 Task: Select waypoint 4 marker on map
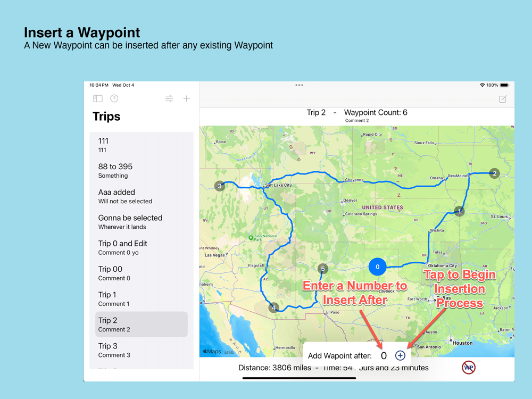coord(273,307)
